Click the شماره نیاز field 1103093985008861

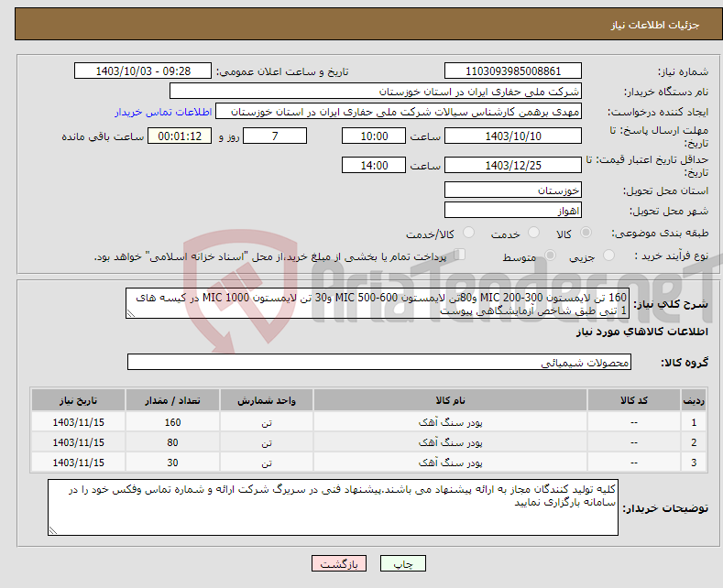point(513,71)
